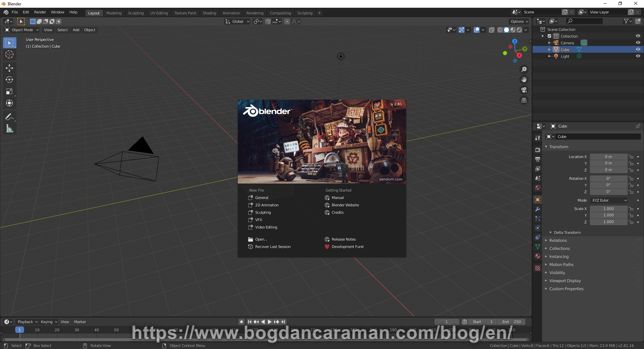Viewport: 644px width, 349px height.
Task: Hide the Light in outliner
Action: pyautogui.click(x=638, y=56)
